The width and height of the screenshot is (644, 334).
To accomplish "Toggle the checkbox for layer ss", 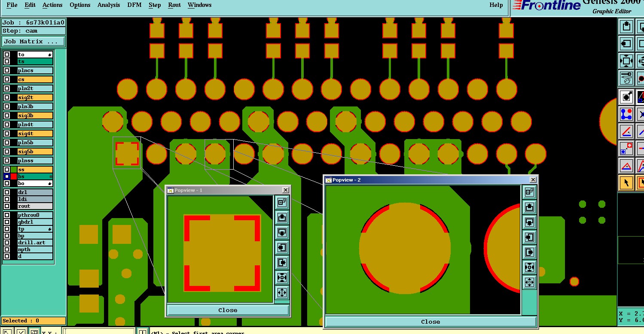I will point(7,170).
